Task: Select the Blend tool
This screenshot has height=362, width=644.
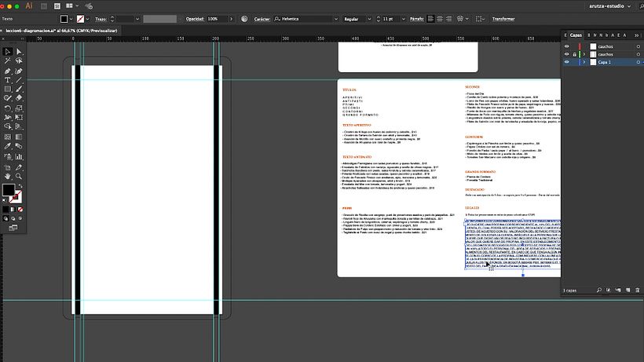Action: coord(19,146)
